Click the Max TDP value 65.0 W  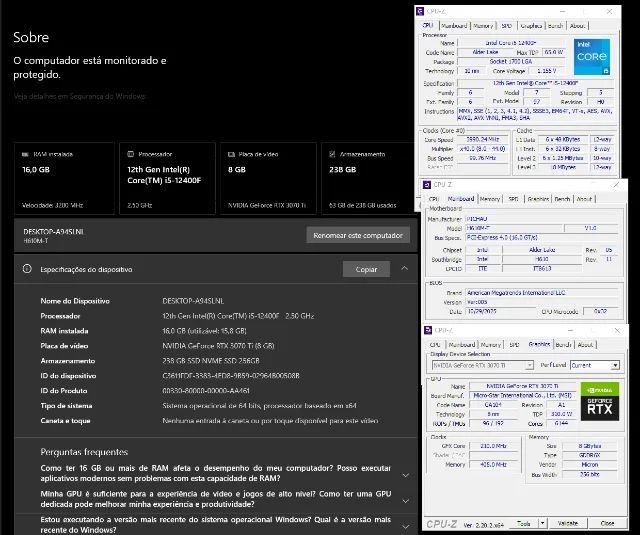(554, 52)
